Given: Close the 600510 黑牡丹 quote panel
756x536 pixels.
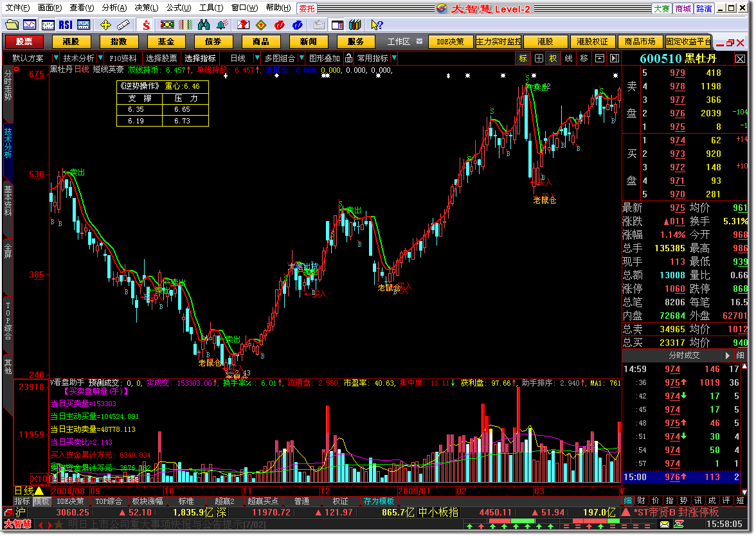Looking at the screenshot, I should pos(740,59).
